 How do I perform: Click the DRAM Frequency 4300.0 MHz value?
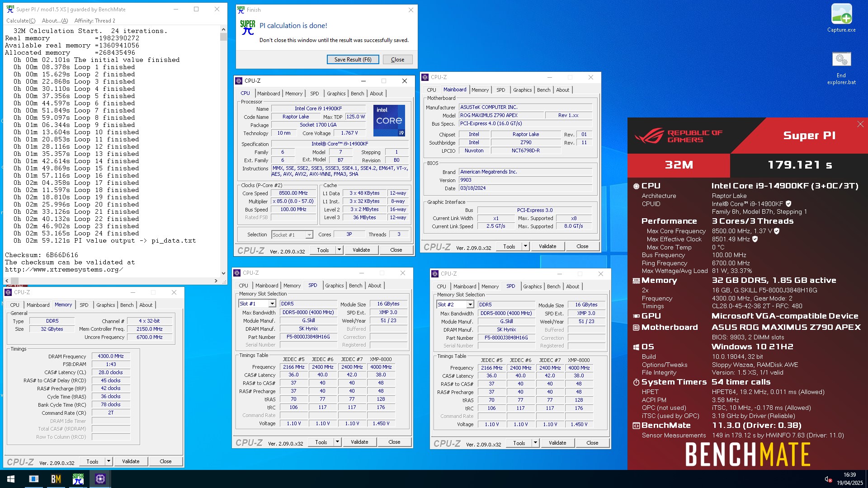tap(111, 356)
